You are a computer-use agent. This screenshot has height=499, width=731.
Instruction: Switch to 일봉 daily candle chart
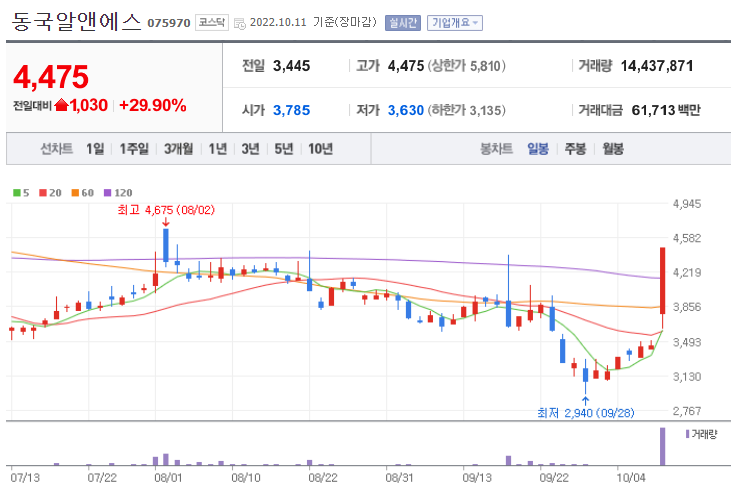pos(538,149)
